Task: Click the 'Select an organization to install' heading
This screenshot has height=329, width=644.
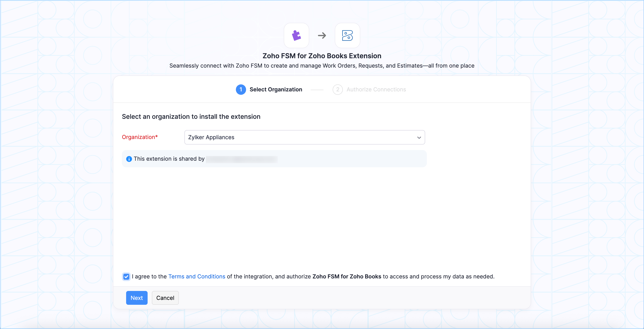Action: 191,117
